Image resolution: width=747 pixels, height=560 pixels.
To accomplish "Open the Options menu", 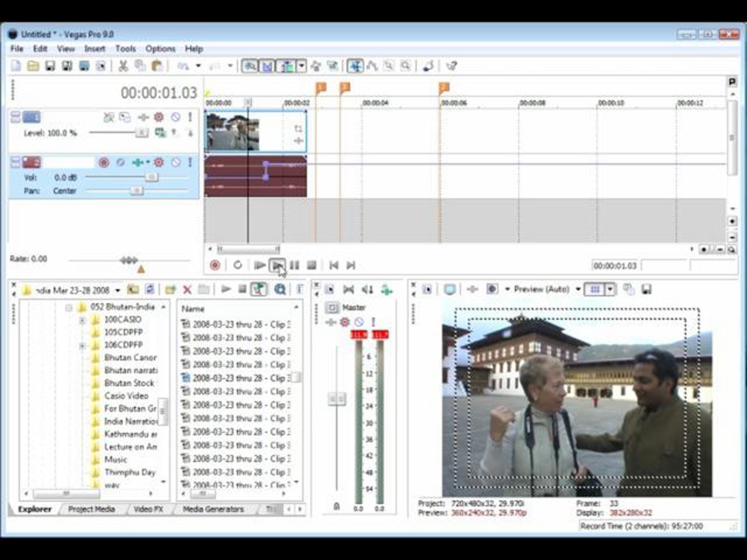I will pyautogui.click(x=160, y=49).
